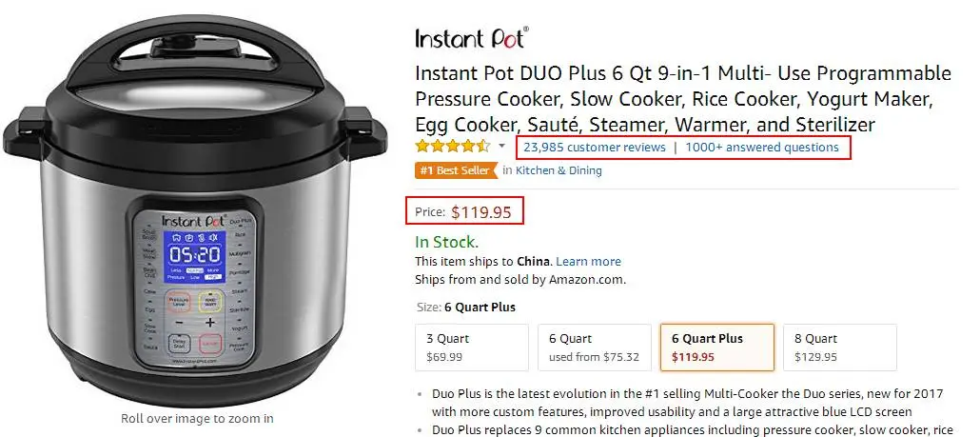980x437 pixels.
Task: Click the Instant Pot product image
Action: click(x=195, y=208)
